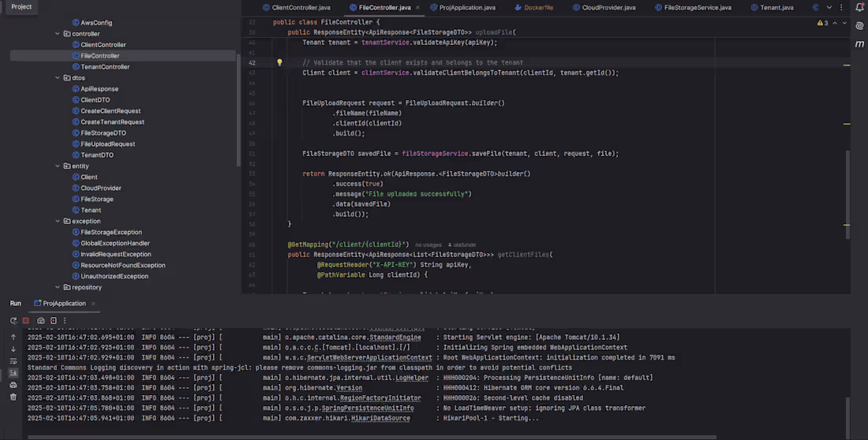Toggle scroll to end of console

(13, 373)
